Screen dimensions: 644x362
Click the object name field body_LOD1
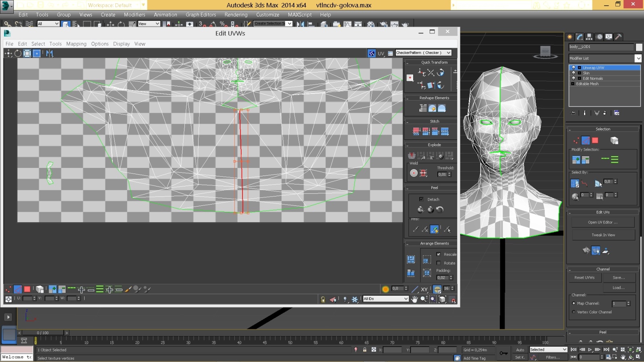click(601, 47)
